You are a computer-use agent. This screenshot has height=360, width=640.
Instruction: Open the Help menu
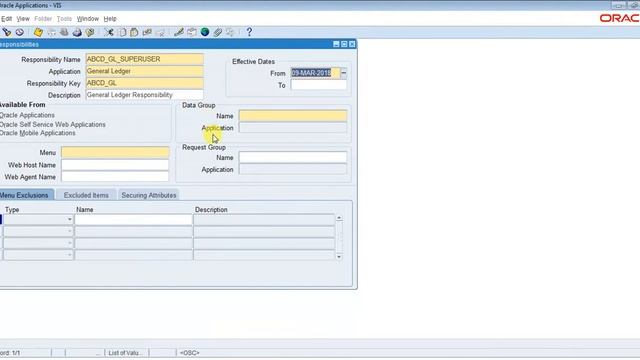click(x=110, y=19)
